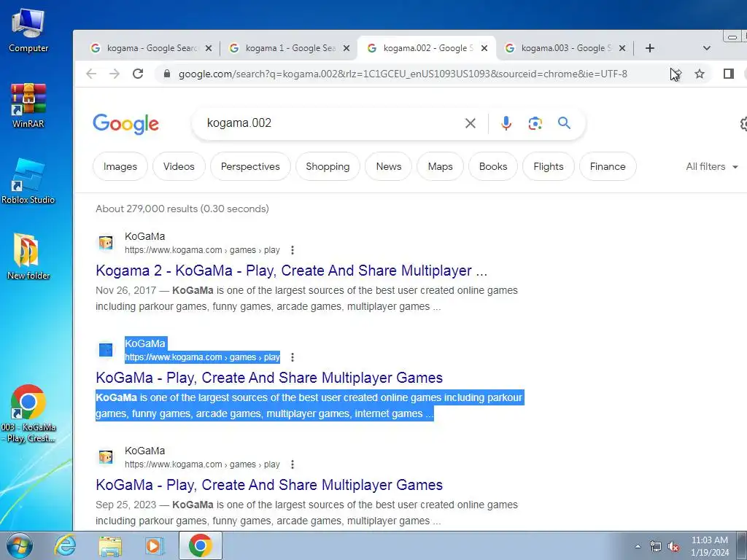The width and height of the screenshot is (747, 560).
Task: Click the highlighted favicon of second result
Action: [x=106, y=350]
